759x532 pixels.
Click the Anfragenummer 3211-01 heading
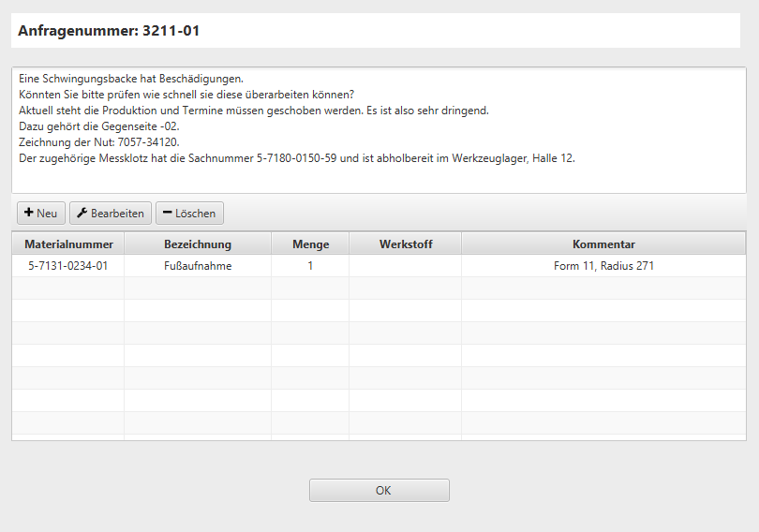pos(109,31)
